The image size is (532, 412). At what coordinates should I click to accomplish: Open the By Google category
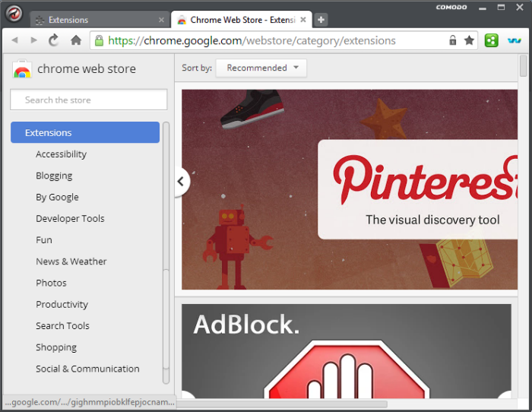coord(57,197)
